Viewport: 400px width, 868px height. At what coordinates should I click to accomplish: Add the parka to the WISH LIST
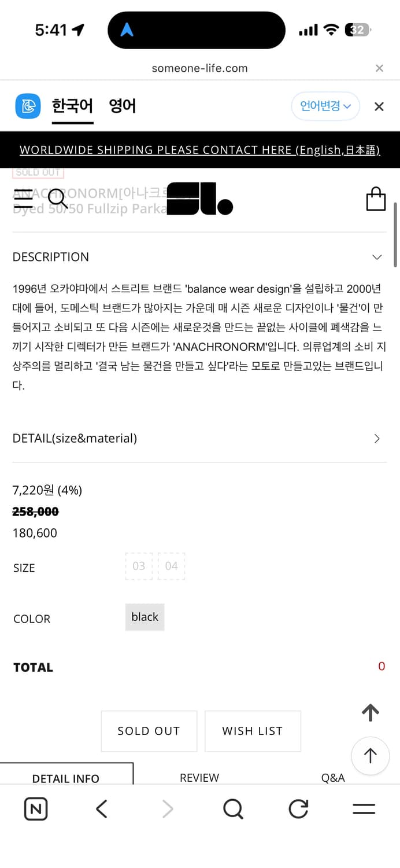click(253, 731)
